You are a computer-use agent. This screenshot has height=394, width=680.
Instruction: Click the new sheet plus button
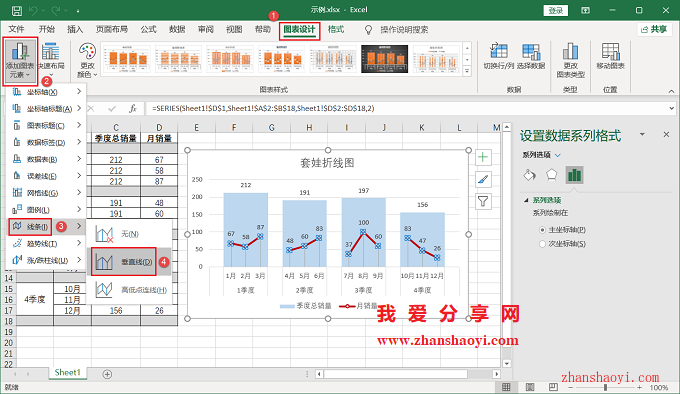point(107,374)
